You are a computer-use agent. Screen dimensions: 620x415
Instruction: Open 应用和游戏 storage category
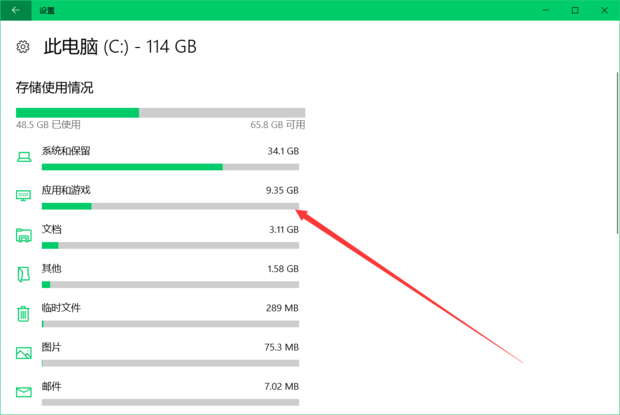coord(66,190)
